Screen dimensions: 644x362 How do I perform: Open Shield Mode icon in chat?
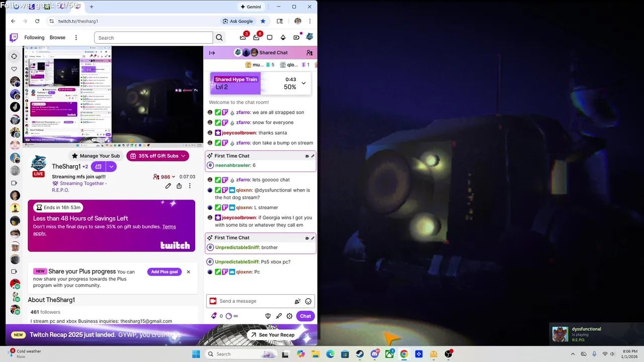point(268,316)
